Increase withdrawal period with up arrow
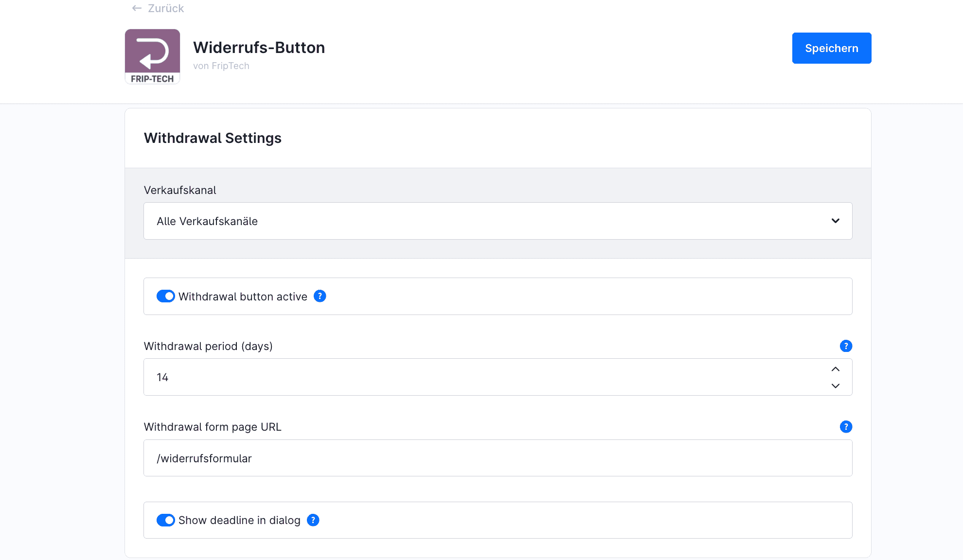 point(835,369)
